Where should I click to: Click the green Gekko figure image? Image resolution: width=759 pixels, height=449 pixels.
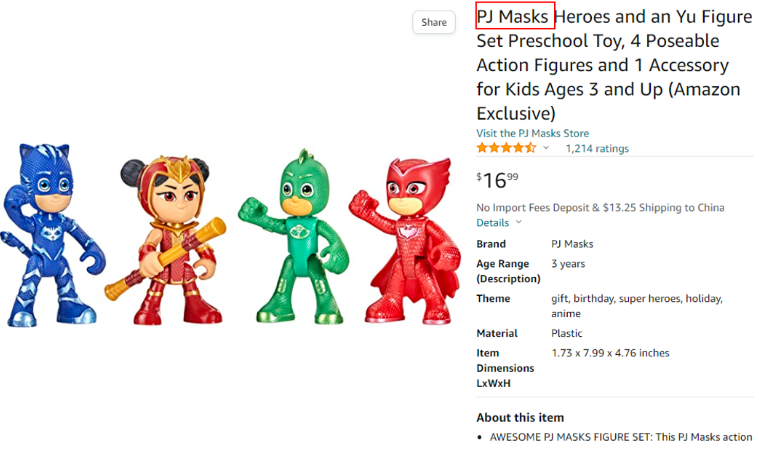tap(286, 237)
